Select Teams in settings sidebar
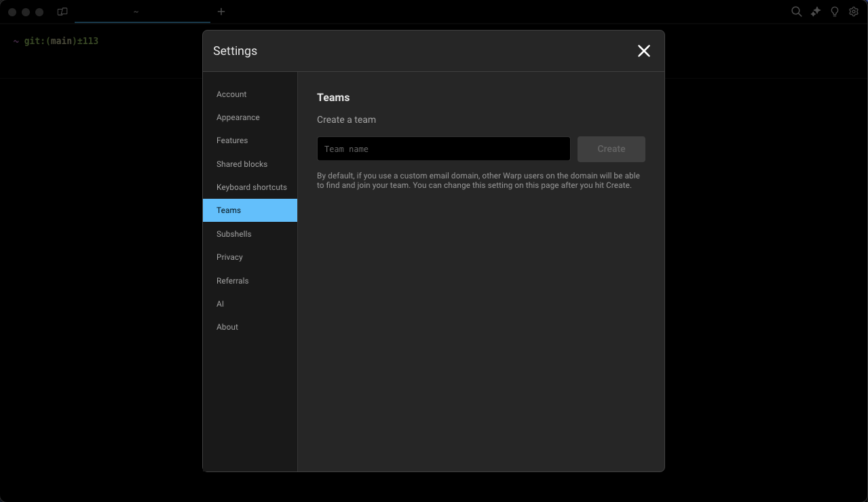Viewport: 868px width, 502px height. [x=229, y=210]
